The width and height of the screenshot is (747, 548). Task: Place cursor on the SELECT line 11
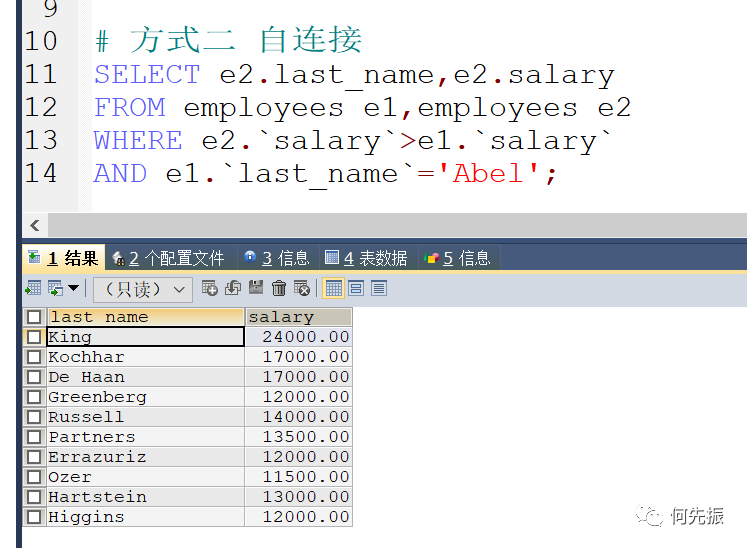coord(354,75)
